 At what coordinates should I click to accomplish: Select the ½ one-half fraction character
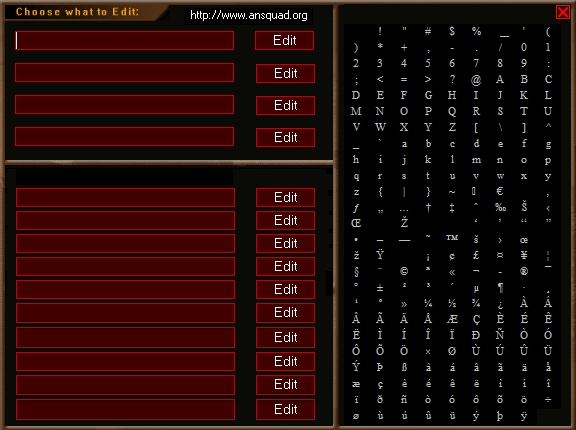click(x=452, y=303)
